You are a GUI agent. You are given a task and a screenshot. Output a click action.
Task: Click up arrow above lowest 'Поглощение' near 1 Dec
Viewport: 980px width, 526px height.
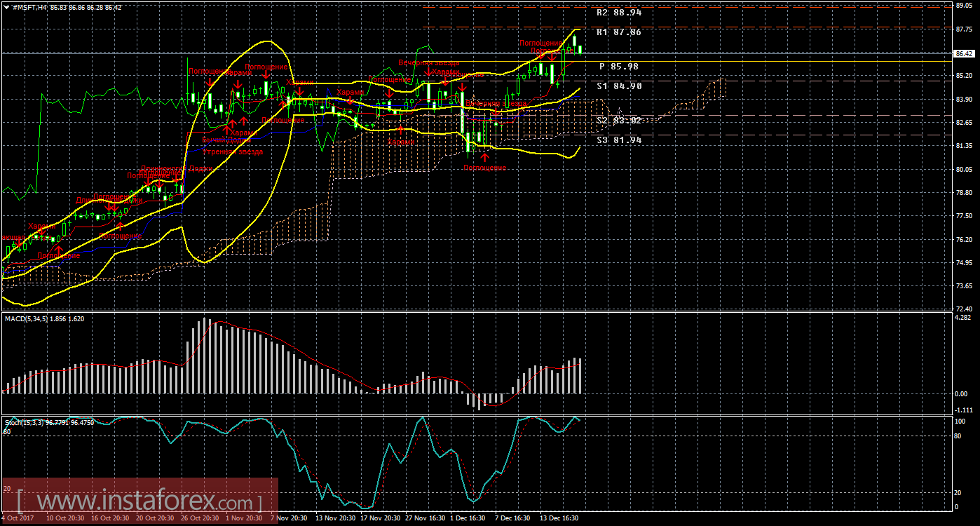(484, 156)
